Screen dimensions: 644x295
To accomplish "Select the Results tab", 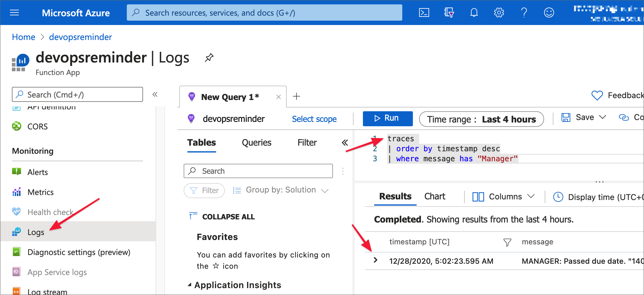I will (395, 197).
